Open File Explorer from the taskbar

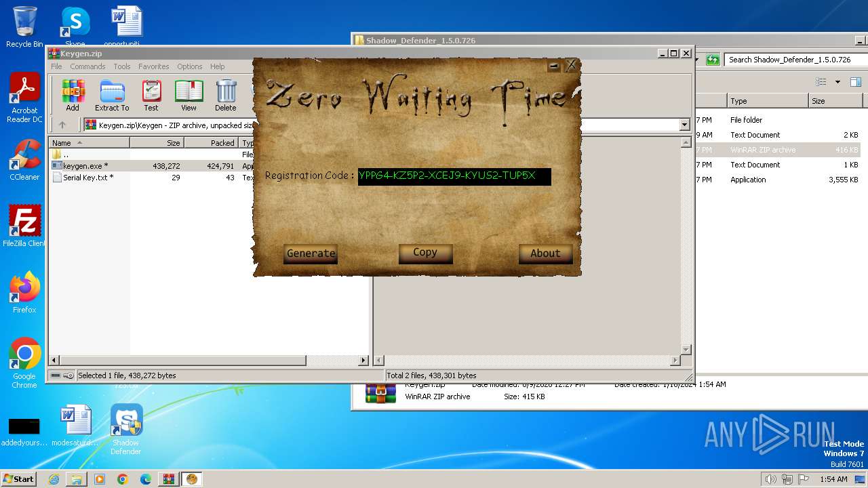[x=77, y=479]
